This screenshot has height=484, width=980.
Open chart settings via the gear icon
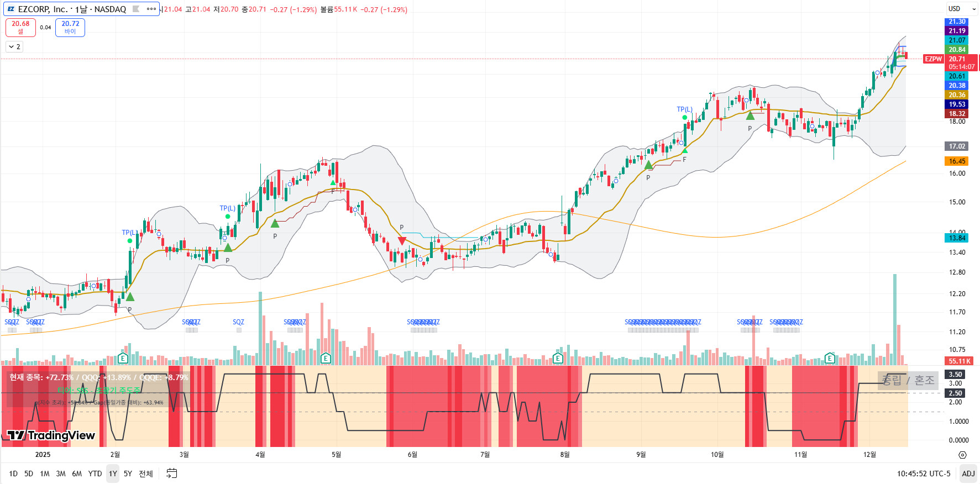click(x=962, y=455)
